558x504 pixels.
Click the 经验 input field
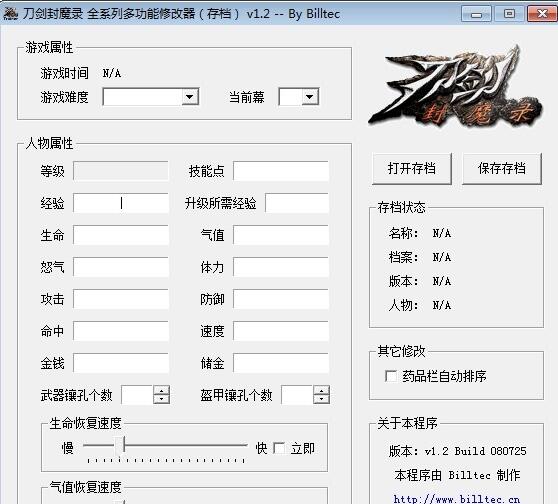pyautogui.click(x=121, y=203)
